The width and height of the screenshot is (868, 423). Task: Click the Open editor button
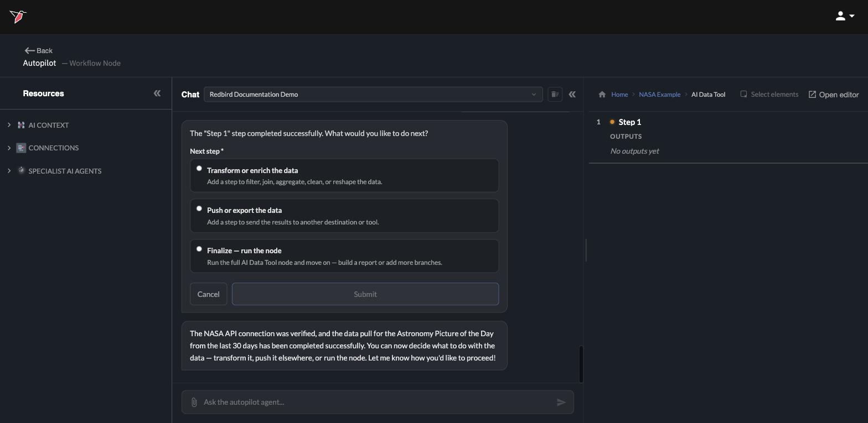tap(834, 95)
